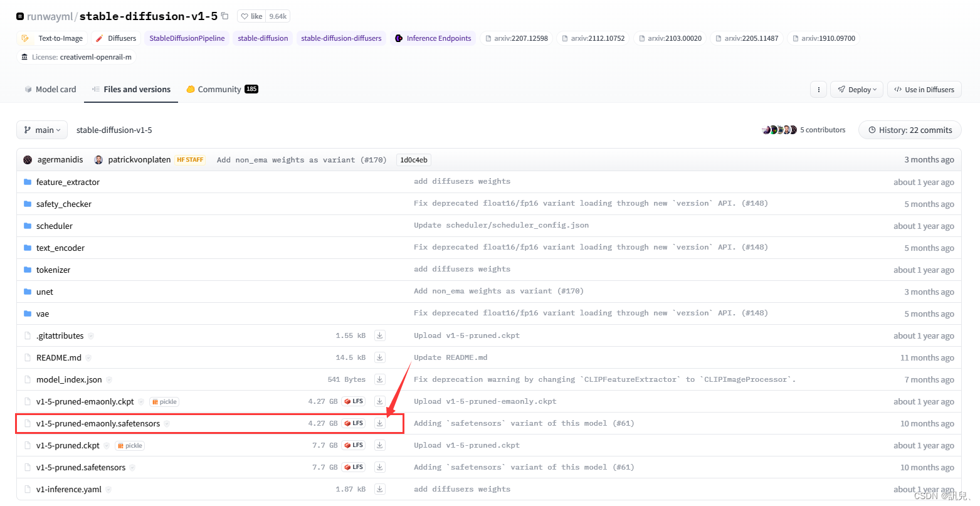This screenshot has width=980, height=506.
Task: Click the Use in Diffusers button
Action: tap(924, 90)
